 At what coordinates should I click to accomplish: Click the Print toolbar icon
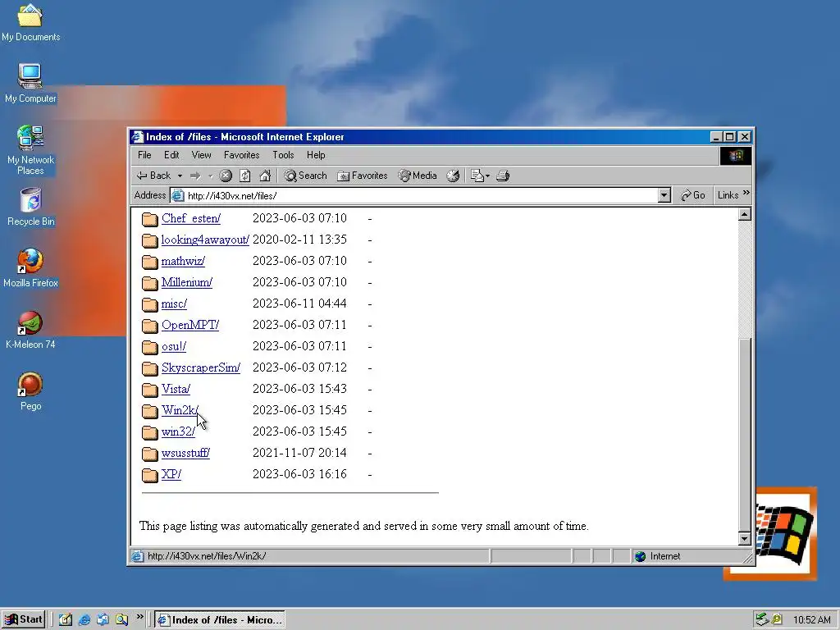[503, 176]
